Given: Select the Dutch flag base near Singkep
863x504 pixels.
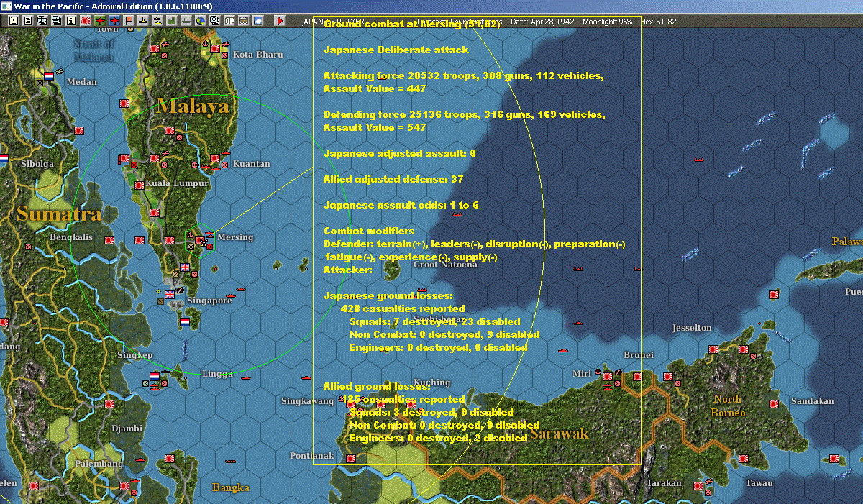Looking at the screenshot, I should click(155, 376).
